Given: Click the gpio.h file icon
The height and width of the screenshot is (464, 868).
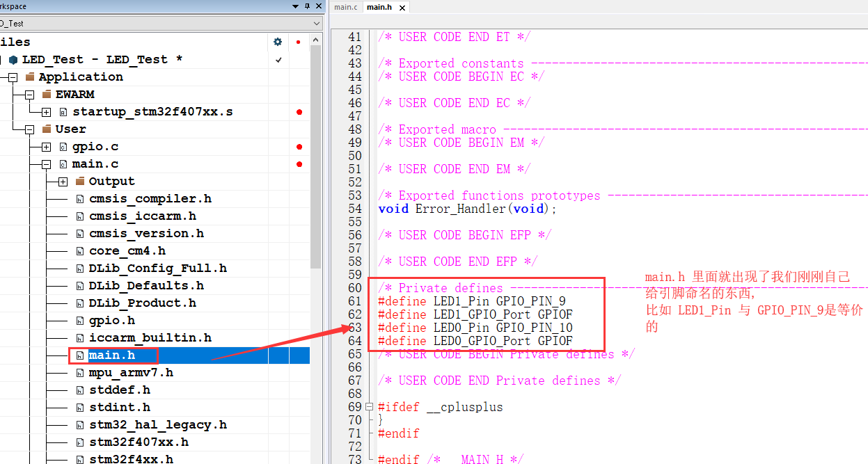Looking at the screenshot, I should coord(80,321).
